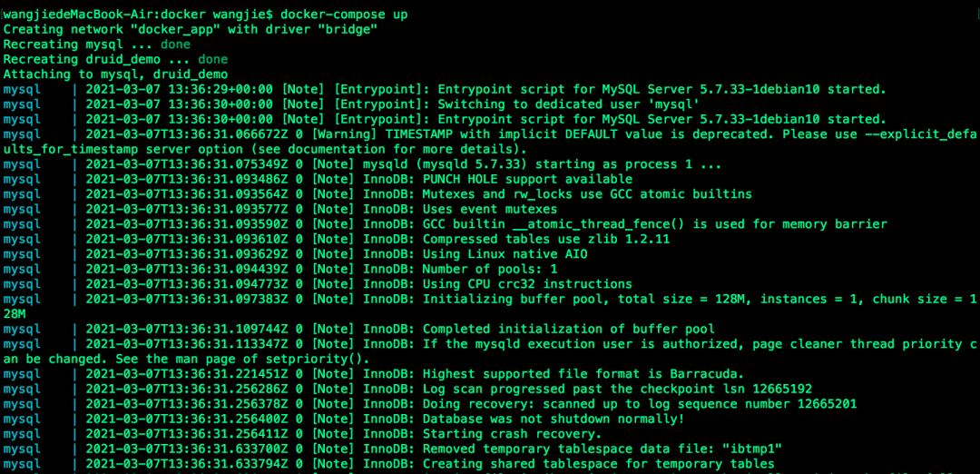Screen dimensions: 980x474
Task: Click the 'Recreating druid_demo ... done' line
Action: pos(115,59)
